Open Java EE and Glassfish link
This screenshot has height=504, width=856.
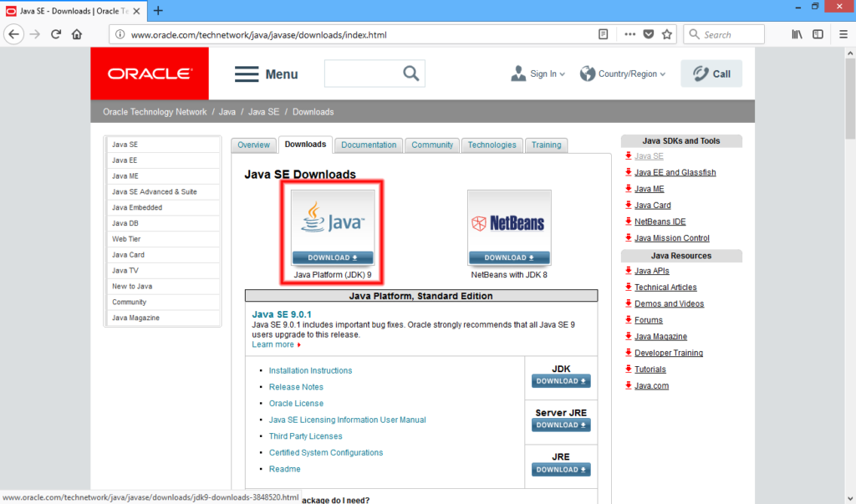pos(675,172)
